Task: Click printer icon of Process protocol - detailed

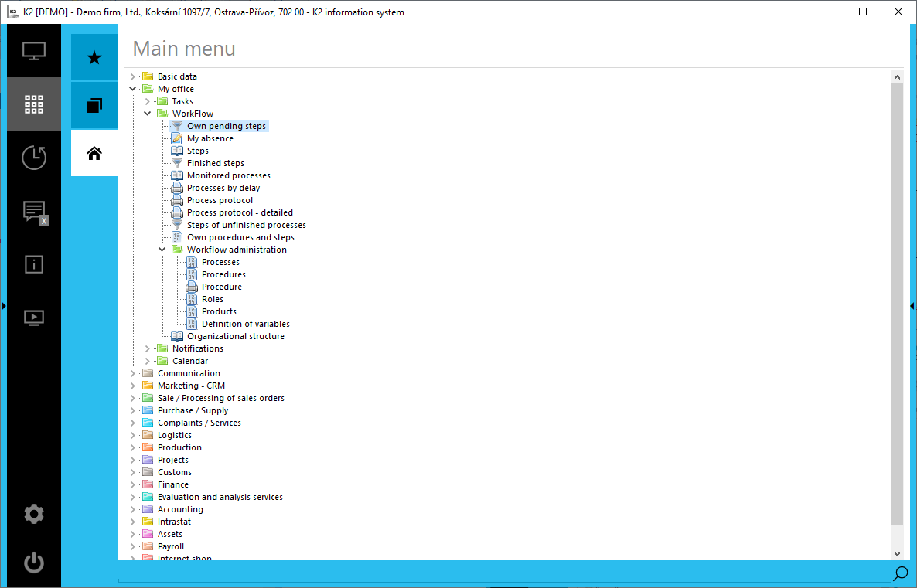Action: pos(176,212)
